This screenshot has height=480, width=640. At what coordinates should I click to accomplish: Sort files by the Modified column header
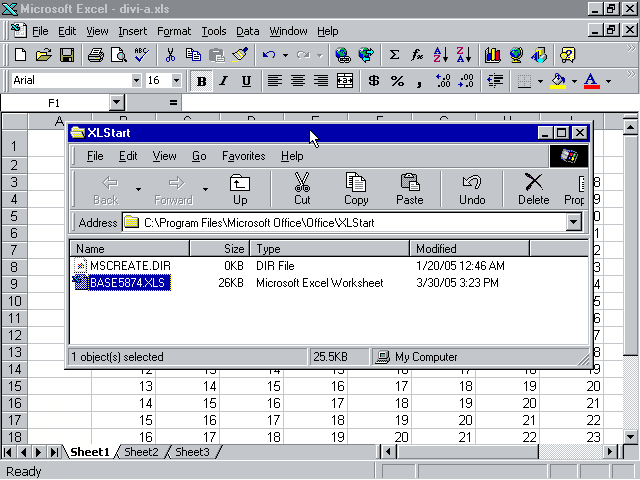tap(469, 249)
